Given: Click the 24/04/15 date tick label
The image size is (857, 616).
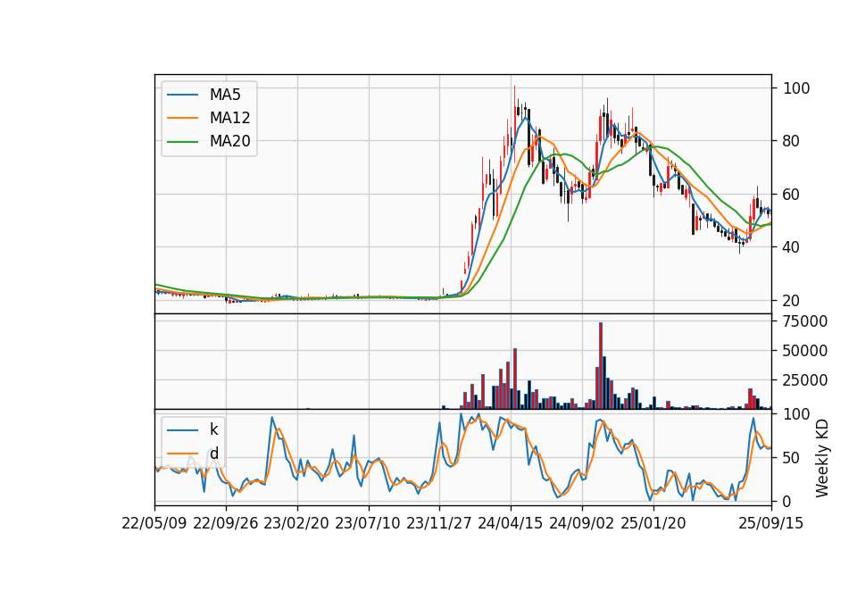Looking at the screenshot, I should 511,524.
